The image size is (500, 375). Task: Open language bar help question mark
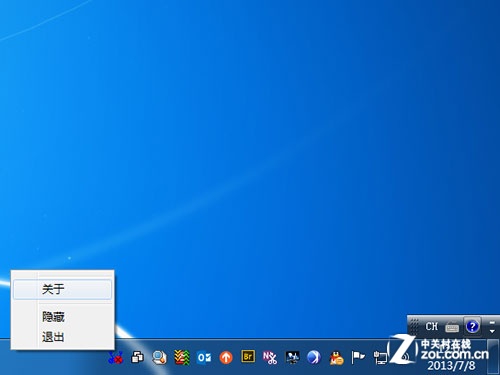[472, 326]
